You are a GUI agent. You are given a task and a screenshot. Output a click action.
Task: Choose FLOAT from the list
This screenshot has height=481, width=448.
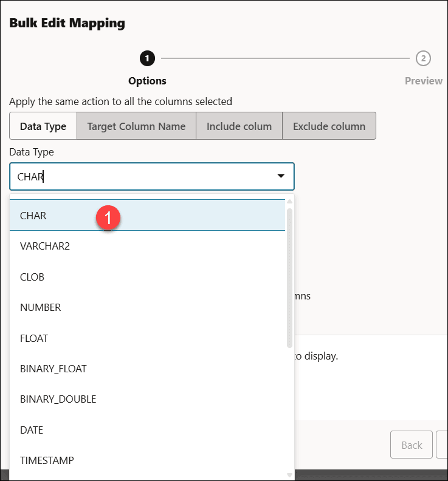[34, 338]
